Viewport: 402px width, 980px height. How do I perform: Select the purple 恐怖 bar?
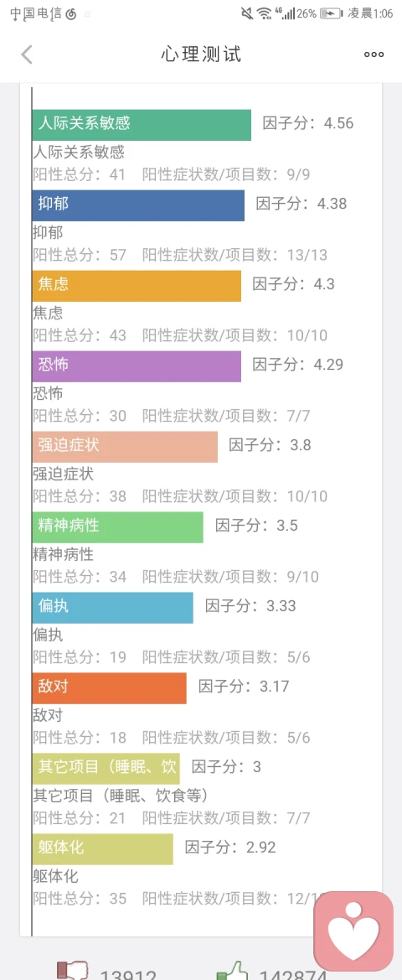pos(137,366)
